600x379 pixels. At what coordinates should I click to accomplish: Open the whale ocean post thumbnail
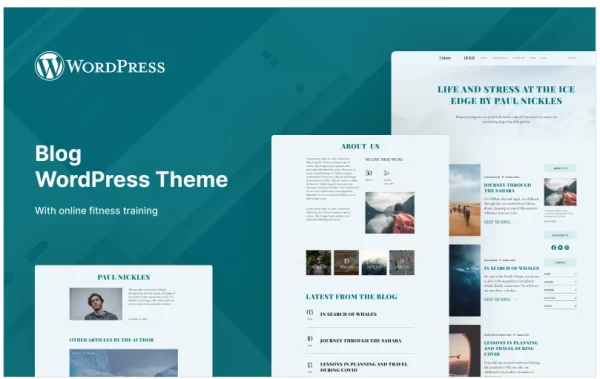coord(465,280)
